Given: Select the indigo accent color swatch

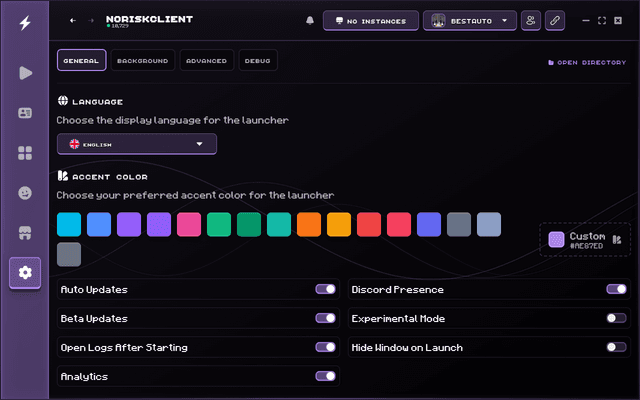Looking at the screenshot, I should 429,224.
